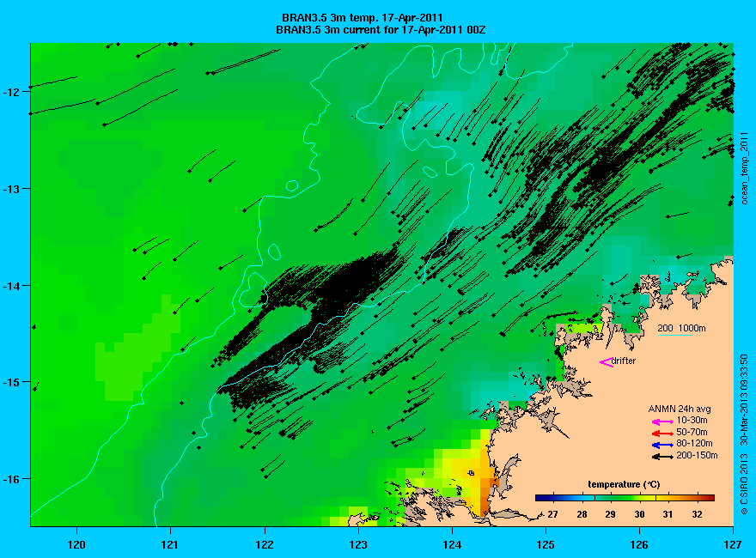Viewport: 756px width, 558px height.
Task: Click the '10-30m' legend label
Action: 692,420
